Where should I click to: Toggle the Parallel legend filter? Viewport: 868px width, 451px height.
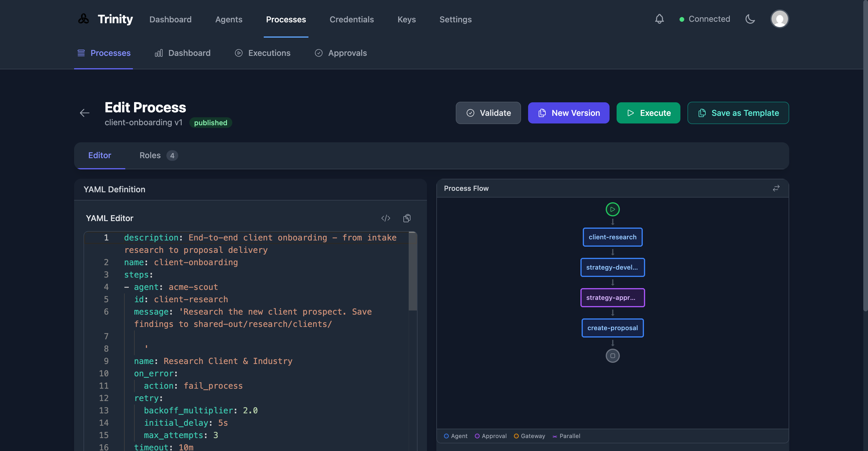[566, 436]
